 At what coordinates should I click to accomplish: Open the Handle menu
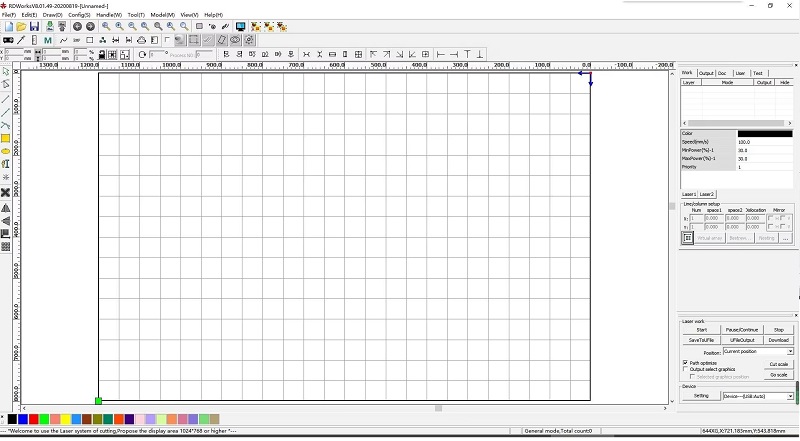(x=109, y=15)
